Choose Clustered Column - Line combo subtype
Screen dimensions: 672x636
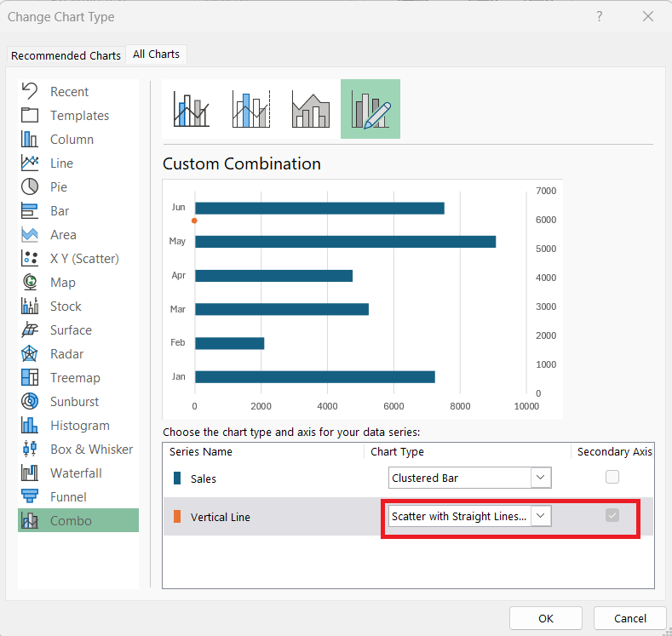pyautogui.click(x=192, y=109)
